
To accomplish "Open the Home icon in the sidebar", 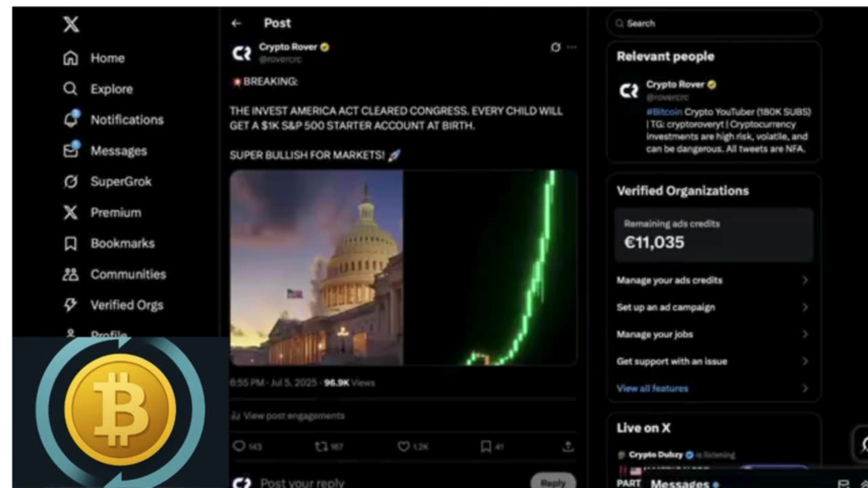I will (71, 58).
